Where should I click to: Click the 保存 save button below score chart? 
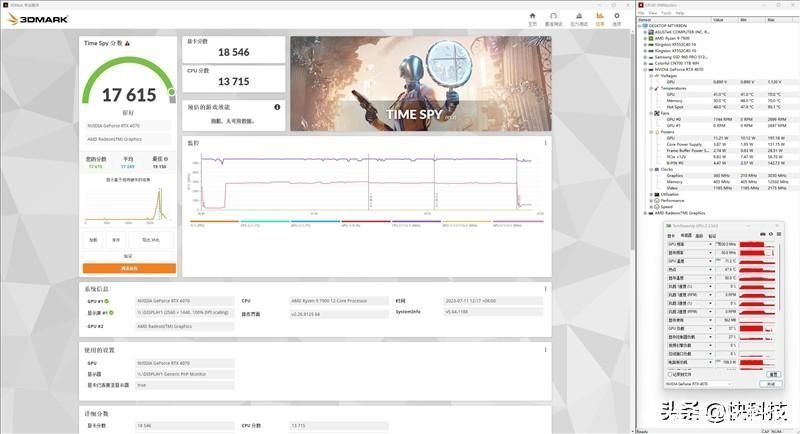pos(116,240)
